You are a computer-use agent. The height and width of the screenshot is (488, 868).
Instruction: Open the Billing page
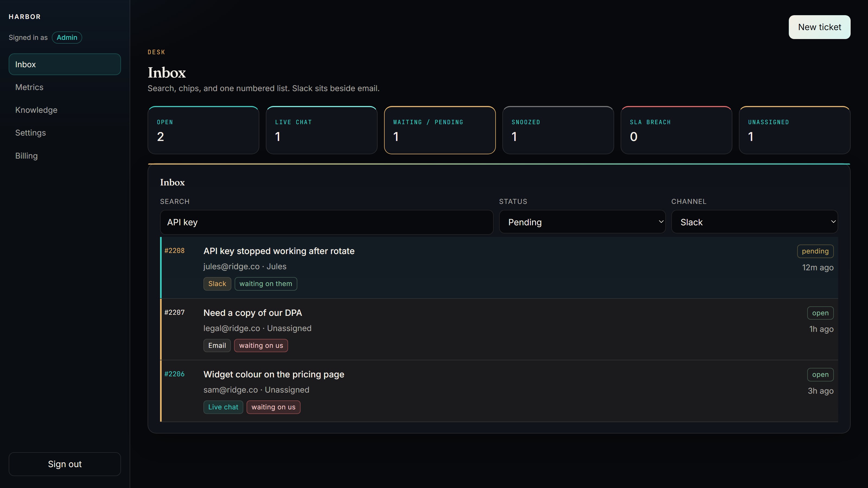(65, 156)
